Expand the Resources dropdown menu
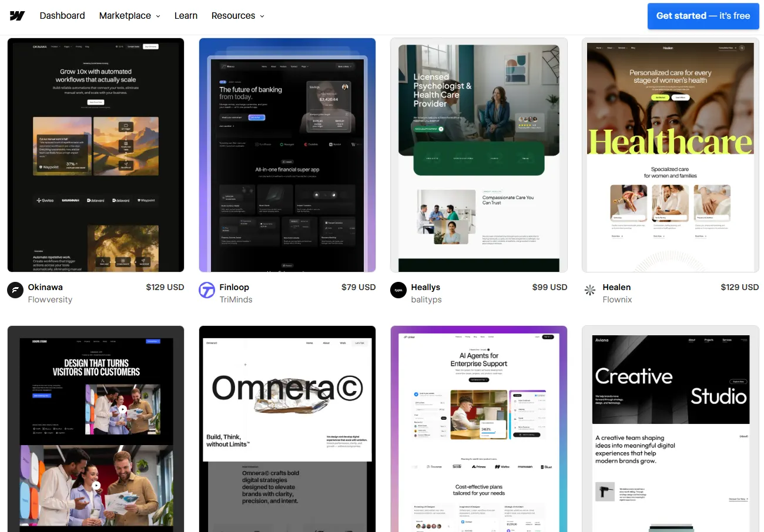The image size is (764, 532). coord(237,16)
